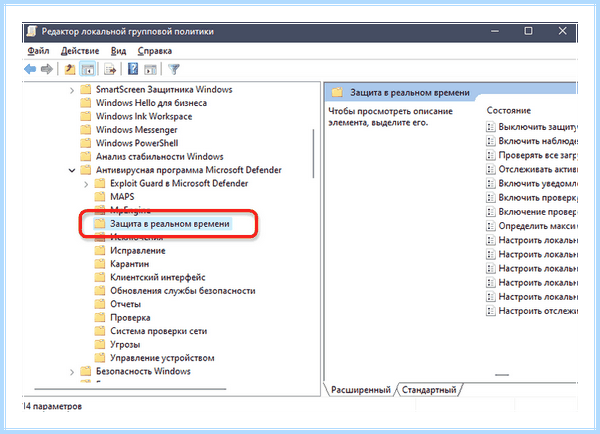Click the Export list toolbar icon
Screen dimensions: 600x434
(x=110, y=69)
